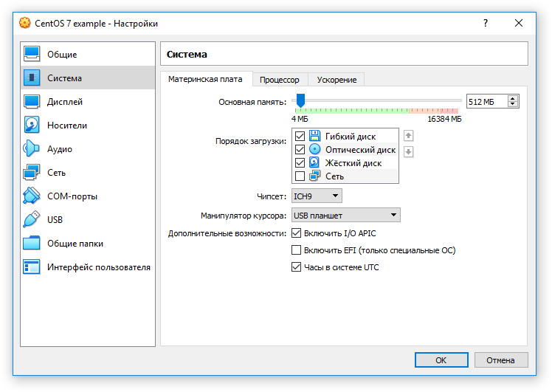Viewport: 552px width, 392px height.
Task: Close the settings dialog window
Action: click(519, 23)
